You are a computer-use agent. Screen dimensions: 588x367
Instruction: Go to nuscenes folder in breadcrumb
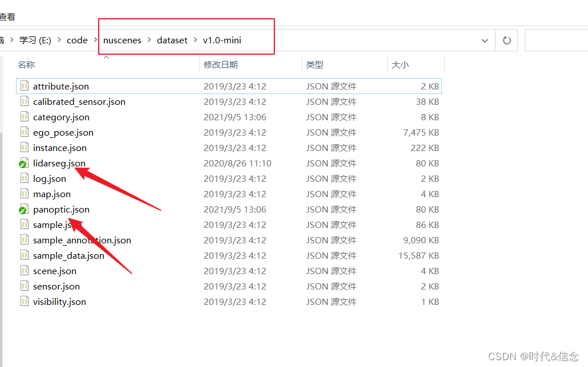coord(122,40)
